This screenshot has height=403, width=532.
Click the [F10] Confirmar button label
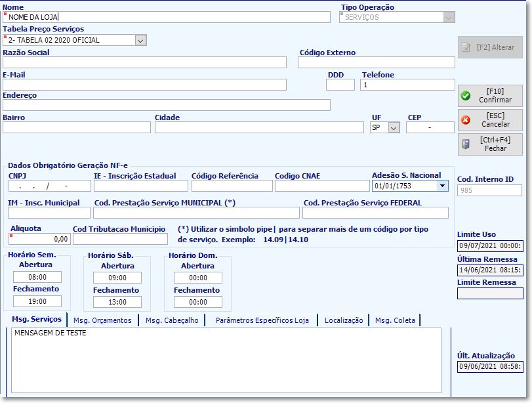coord(495,96)
